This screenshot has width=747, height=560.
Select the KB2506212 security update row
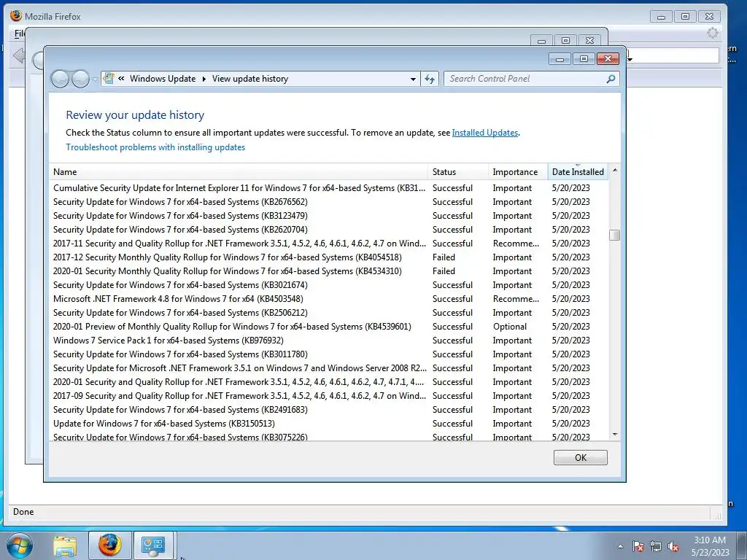(x=329, y=312)
